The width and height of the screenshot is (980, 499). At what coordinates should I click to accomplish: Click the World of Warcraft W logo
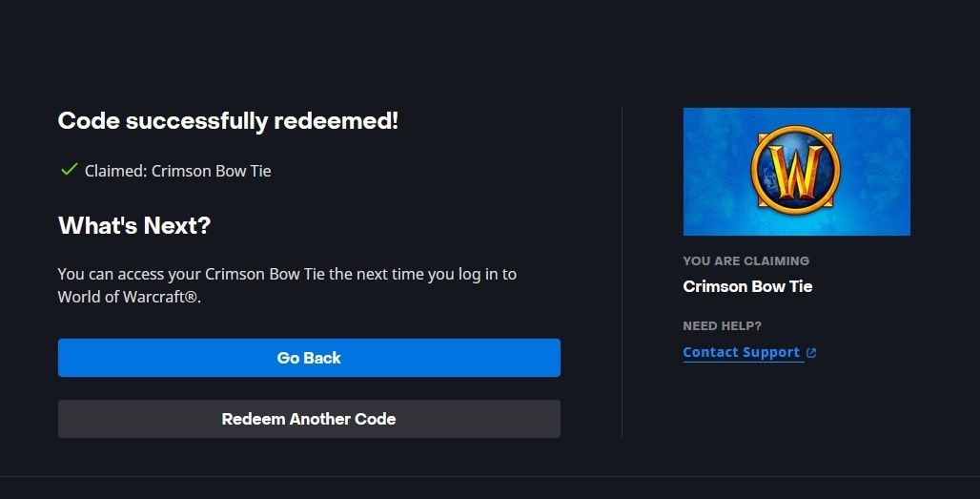tap(795, 173)
